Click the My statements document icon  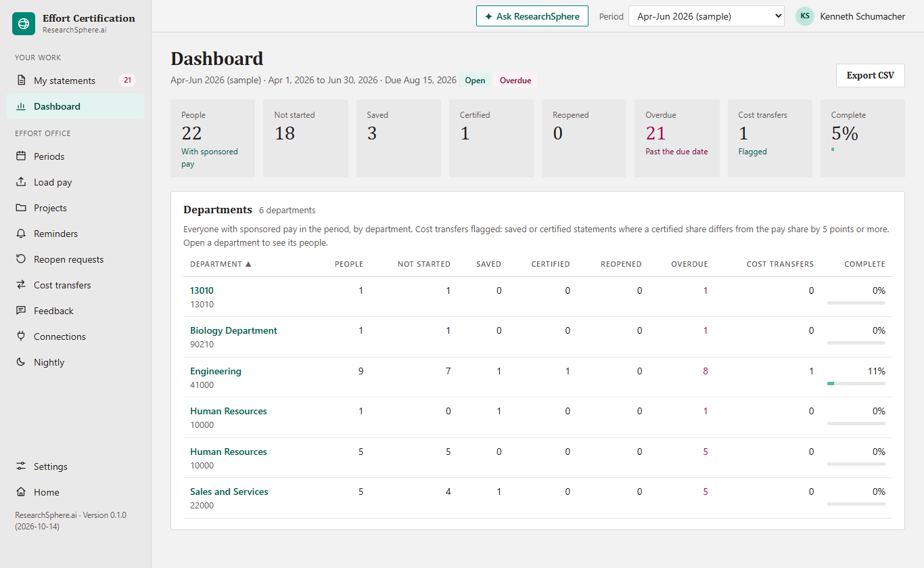click(21, 81)
